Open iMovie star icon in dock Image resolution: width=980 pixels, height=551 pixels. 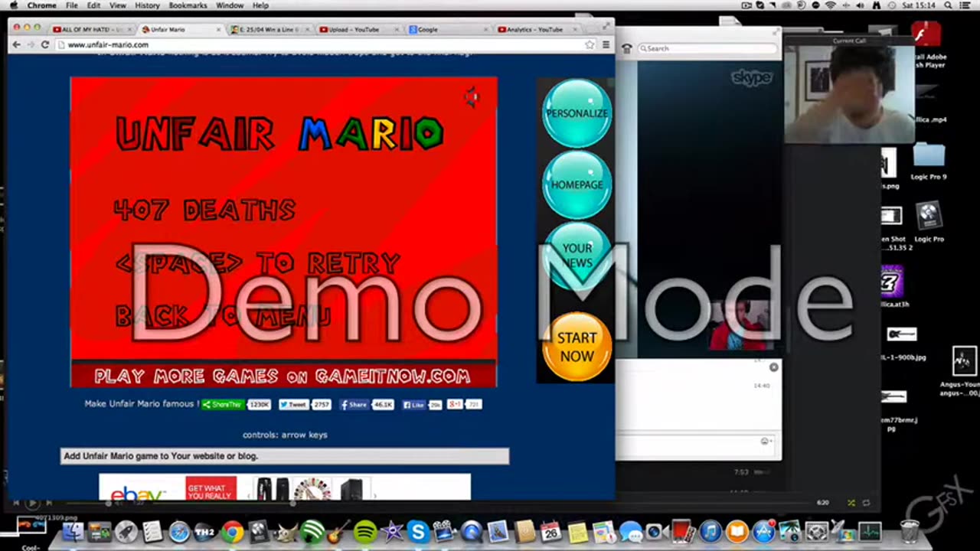(x=392, y=531)
